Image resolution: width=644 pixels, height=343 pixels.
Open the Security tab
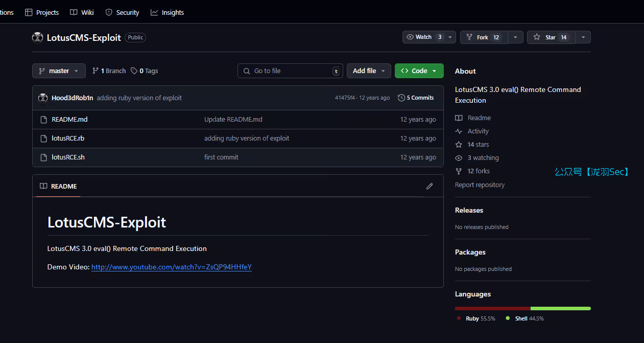[122, 12]
